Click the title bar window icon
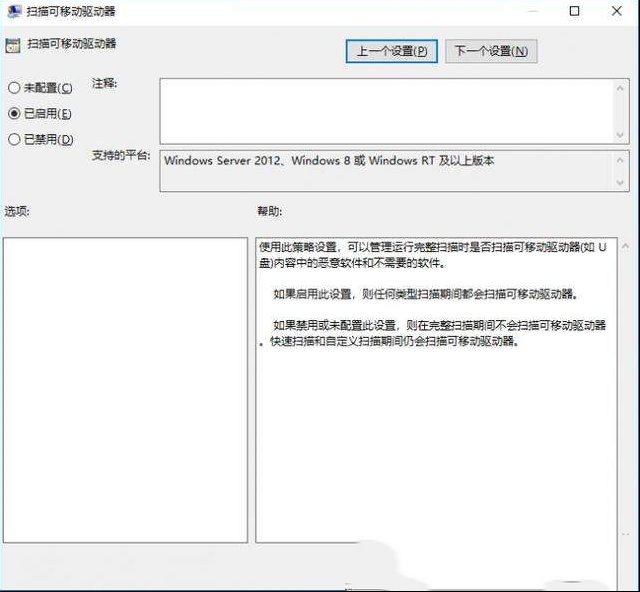 [x=14, y=11]
